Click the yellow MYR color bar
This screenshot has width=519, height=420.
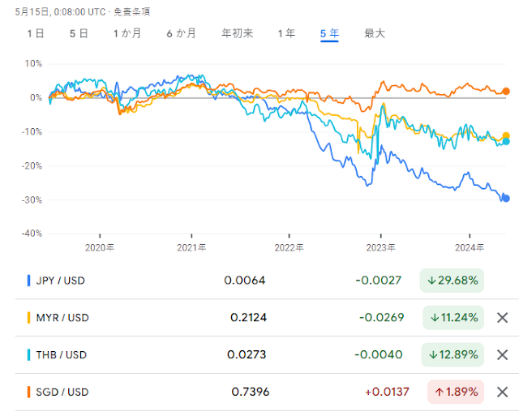29,318
